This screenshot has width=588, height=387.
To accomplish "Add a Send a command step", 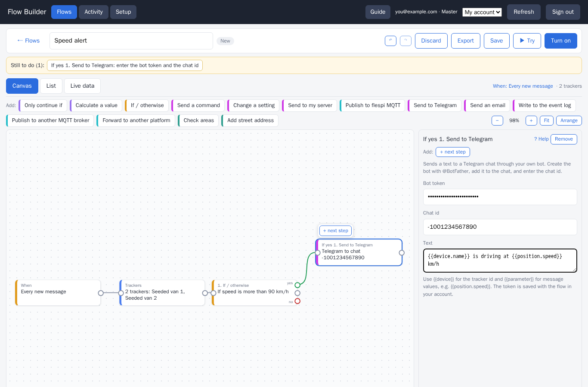I will (198, 105).
